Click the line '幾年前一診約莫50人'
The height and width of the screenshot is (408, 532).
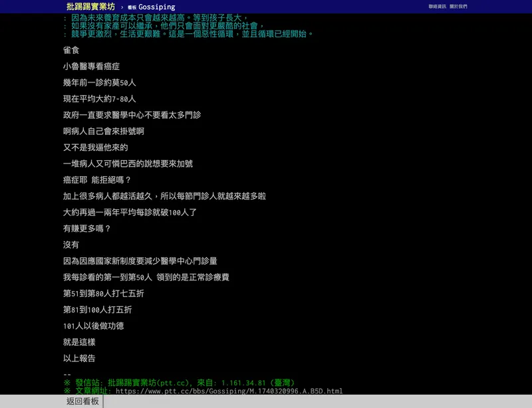pos(99,83)
